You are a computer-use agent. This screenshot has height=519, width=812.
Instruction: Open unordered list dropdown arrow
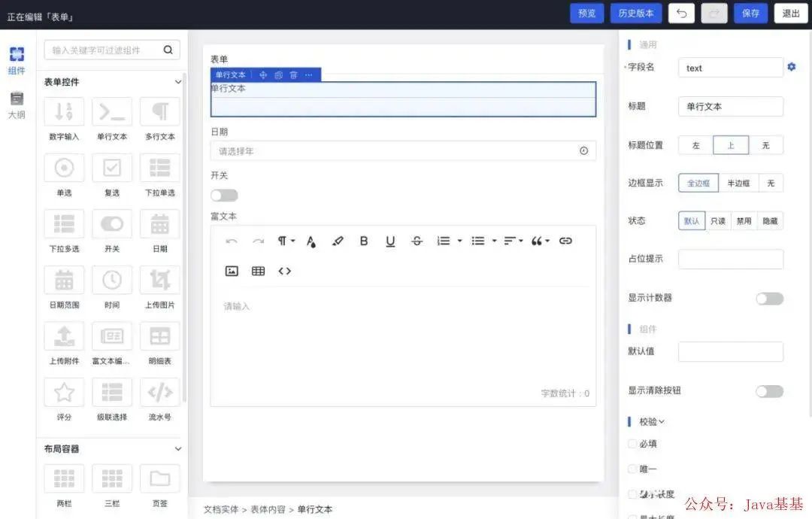[x=494, y=241]
